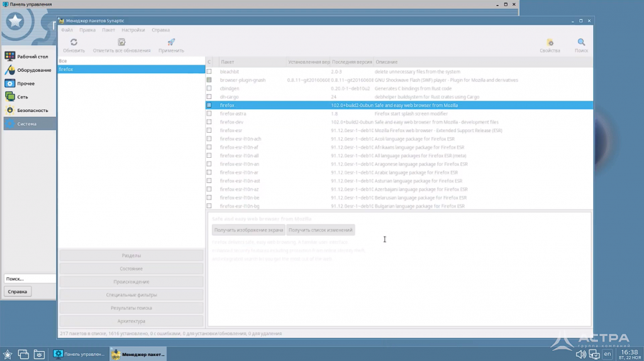Open the Astra star start menu
Screen dimensions: 644x361
(8, 354)
